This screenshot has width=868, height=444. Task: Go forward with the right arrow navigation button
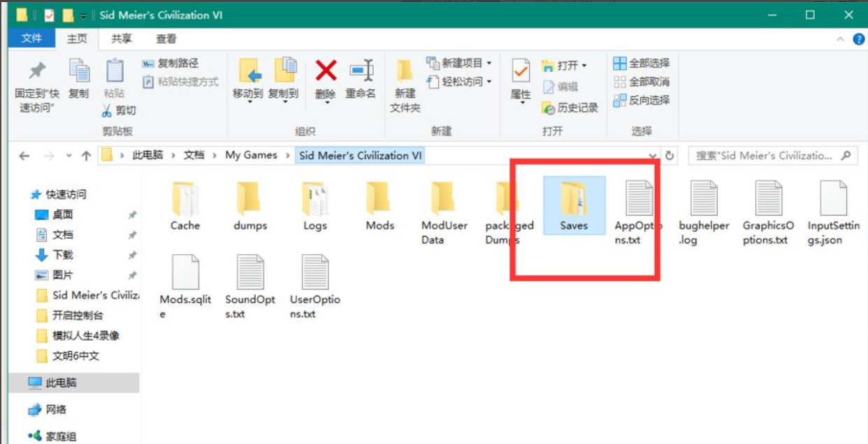click(50, 156)
